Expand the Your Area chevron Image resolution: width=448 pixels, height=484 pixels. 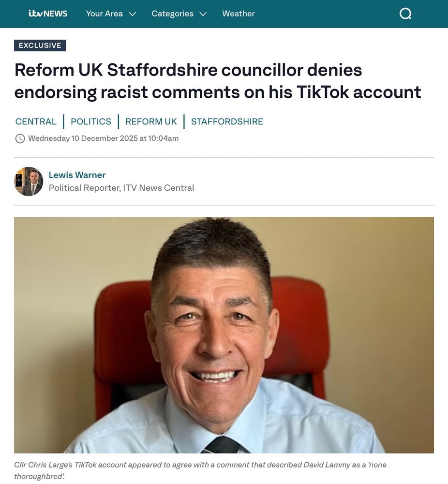(x=133, y=14)
